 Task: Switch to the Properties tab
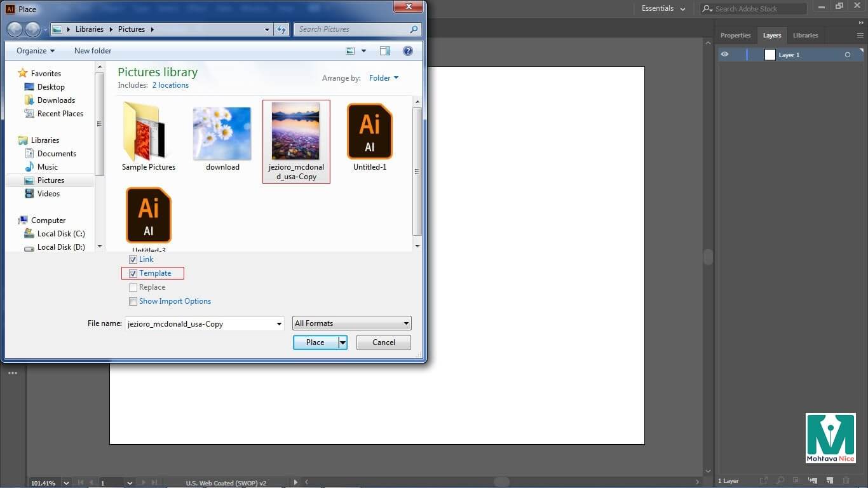735,36
